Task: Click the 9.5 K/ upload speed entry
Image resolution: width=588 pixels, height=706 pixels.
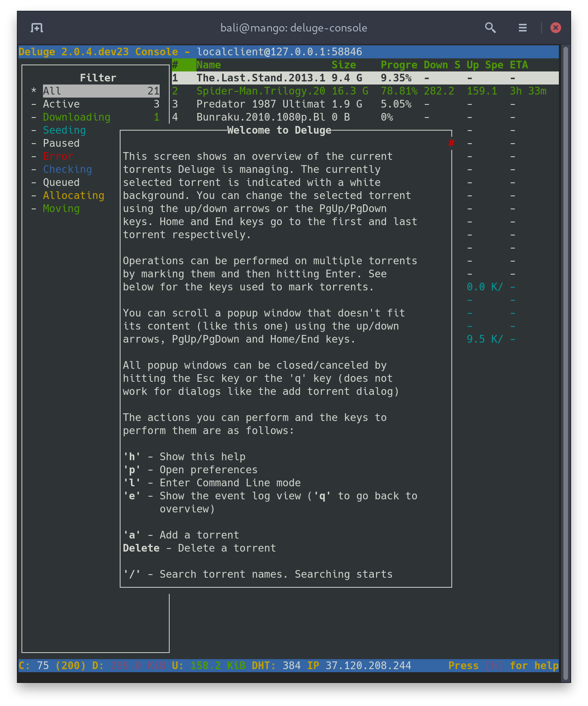Action: pyautogui.click(x=485, y=339)
